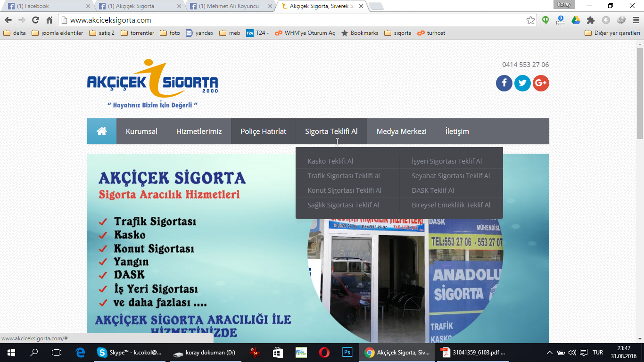Open the red splat taskbar app icon
This screenshot has height=362, width=644.
point(255,353)
